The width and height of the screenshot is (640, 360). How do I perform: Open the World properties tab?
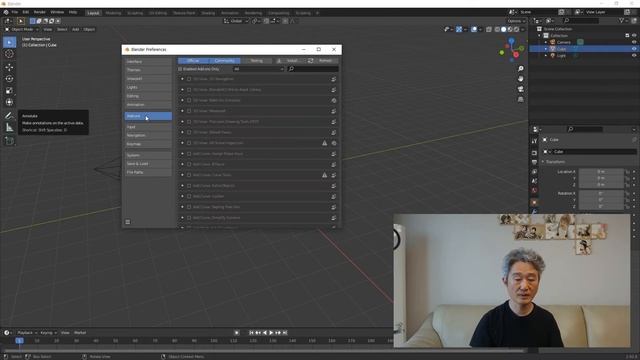[x=534, y=190]
